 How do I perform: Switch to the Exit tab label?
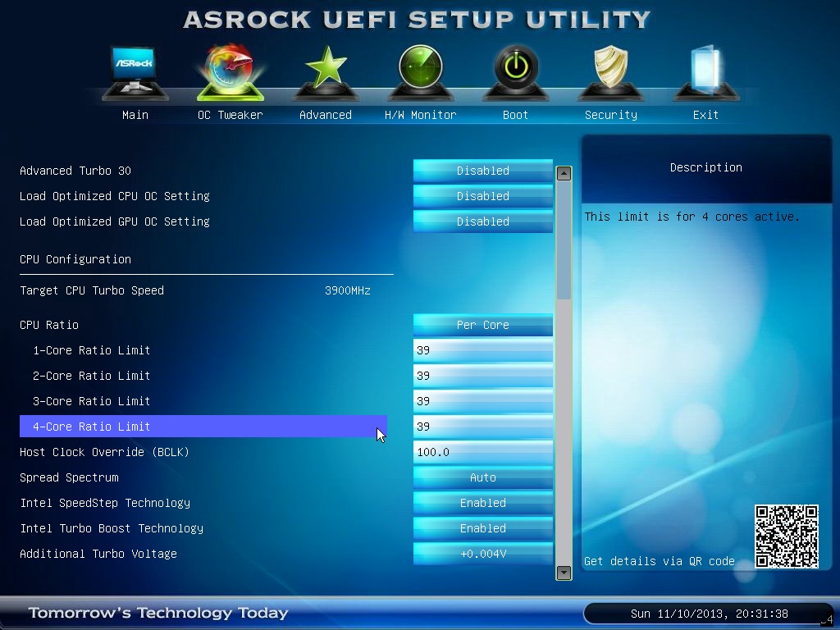[x=705, y=115]
